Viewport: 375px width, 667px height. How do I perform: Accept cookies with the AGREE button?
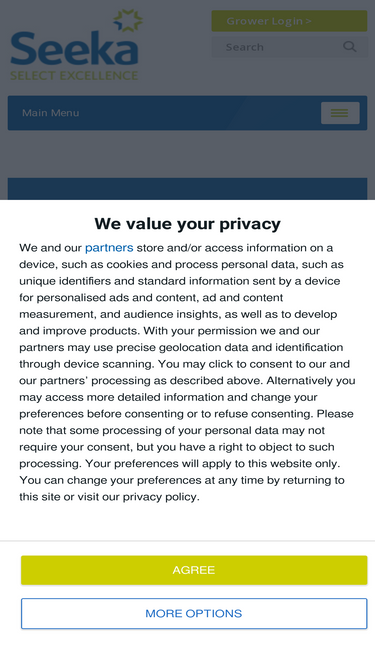(194, 570)
